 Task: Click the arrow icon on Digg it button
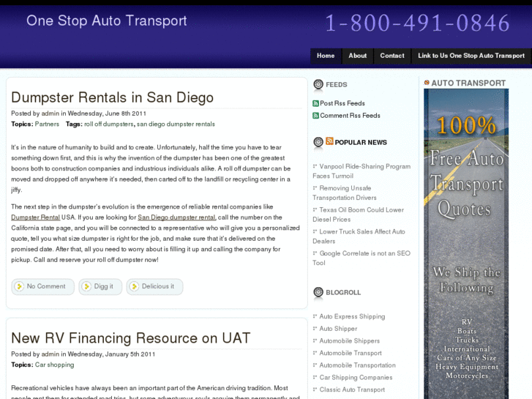click(87, 286)
